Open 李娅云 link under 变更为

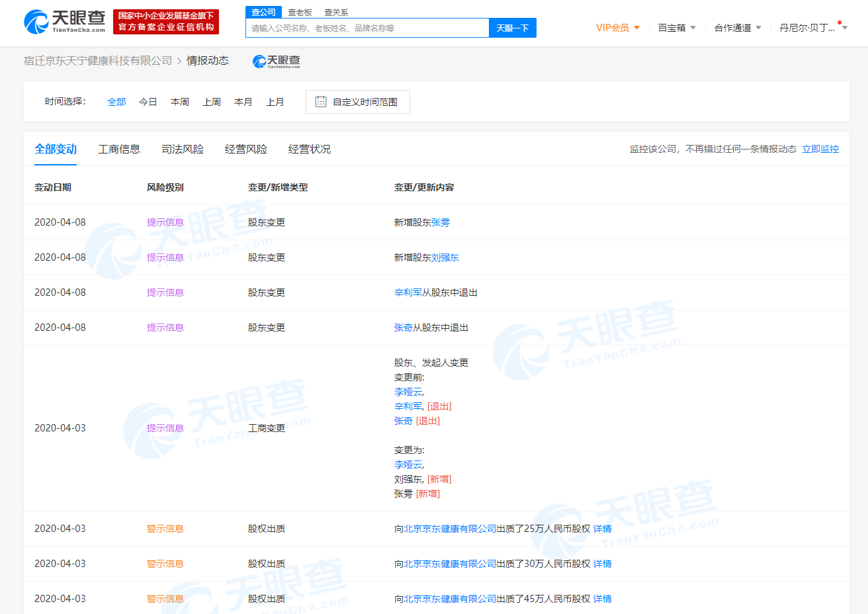pyautogui.click(x=408, y=464)
